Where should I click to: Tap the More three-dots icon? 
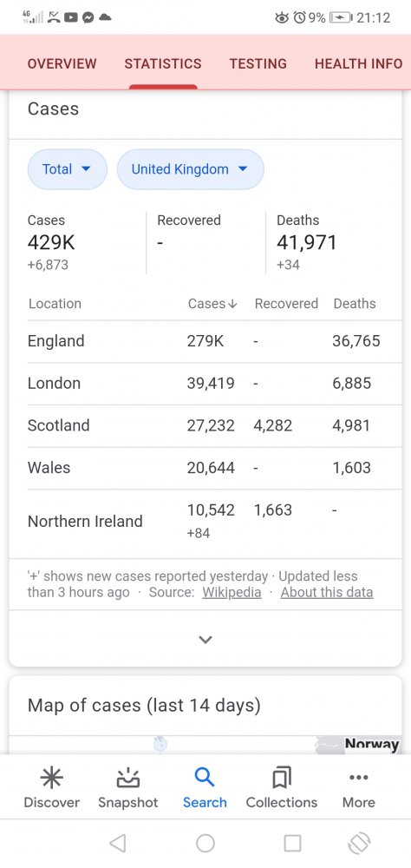[x=358, y=778]
